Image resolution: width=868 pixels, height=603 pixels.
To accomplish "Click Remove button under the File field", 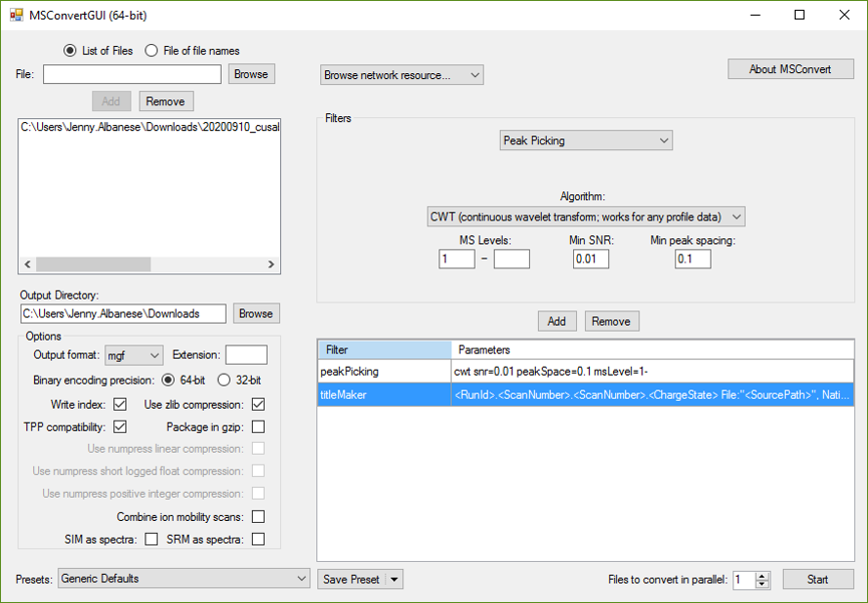I will (x=166, y=101).
